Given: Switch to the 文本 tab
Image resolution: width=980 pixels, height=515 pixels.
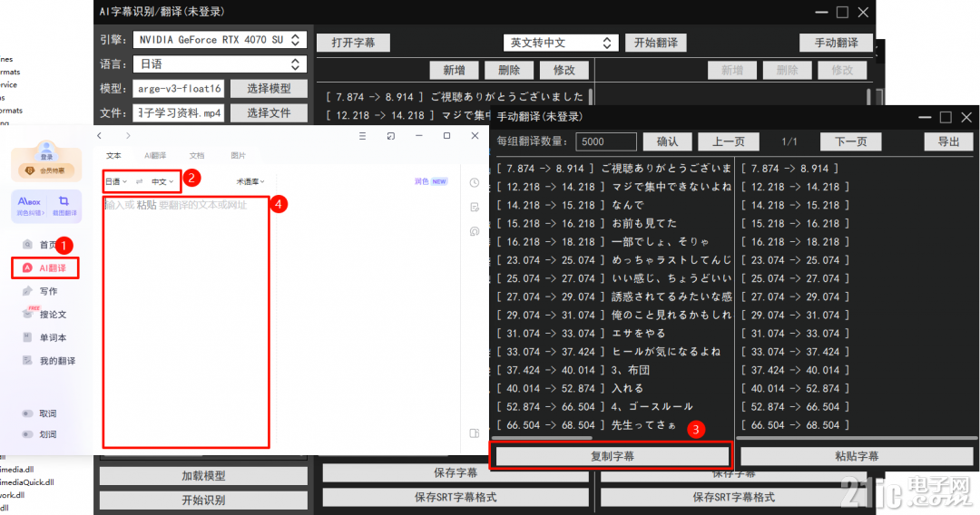Looking at the screenshot, I should [113, 155].
